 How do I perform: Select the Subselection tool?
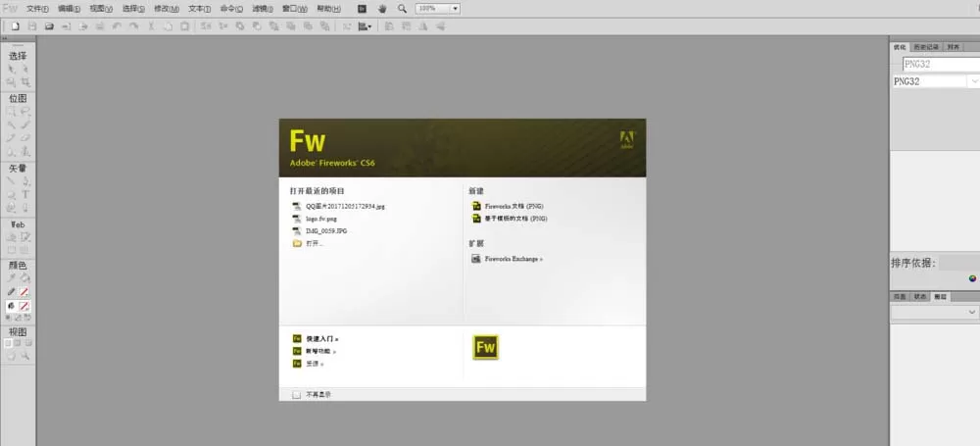tap(25, 69)
